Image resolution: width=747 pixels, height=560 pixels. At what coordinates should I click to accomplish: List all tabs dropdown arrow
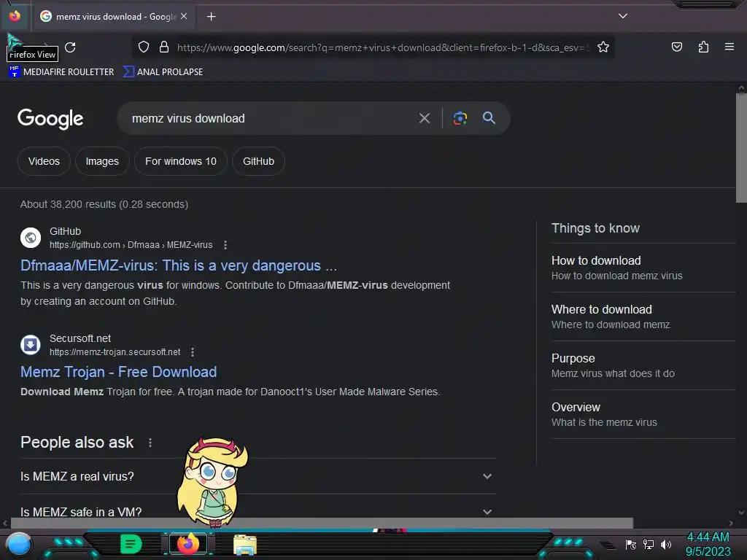click(623, 16)
